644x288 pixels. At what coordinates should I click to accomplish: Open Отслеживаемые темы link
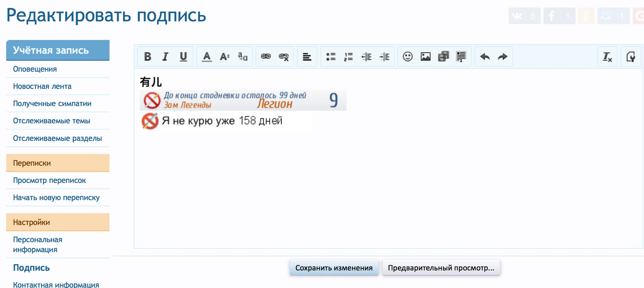(52, 121)
